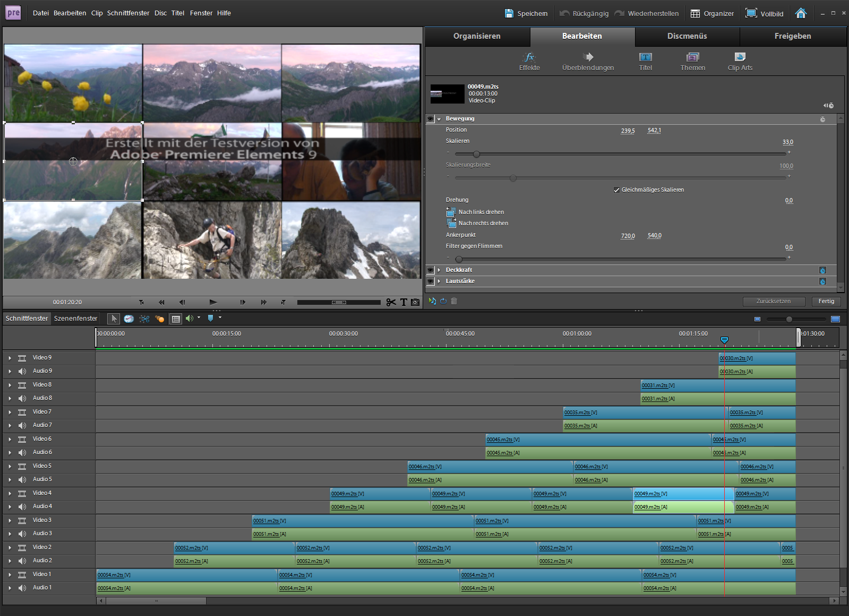This screenshot has height=616, width=849.
Task: Uncheck Gleichmäßiges Skalieren checkbox
Action: pyautogui.click(x=616, y=190)
